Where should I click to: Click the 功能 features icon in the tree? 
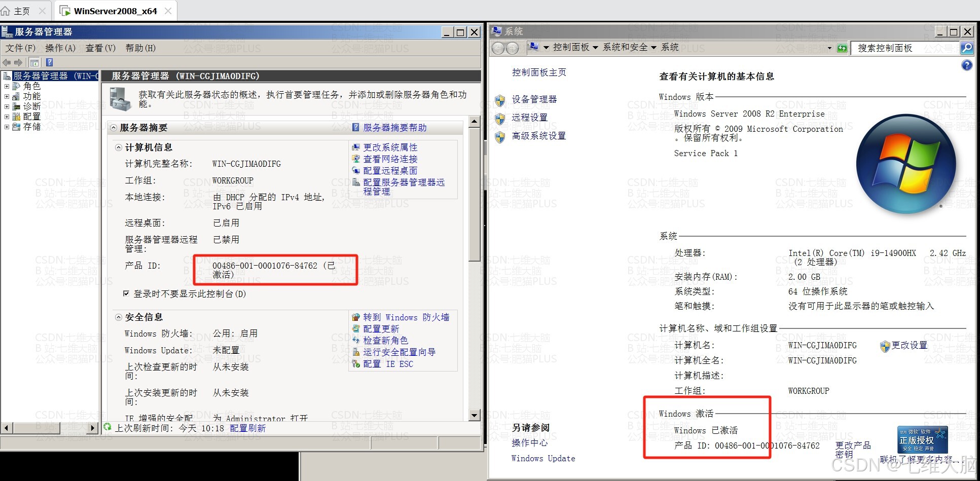[x=16, y=96]
